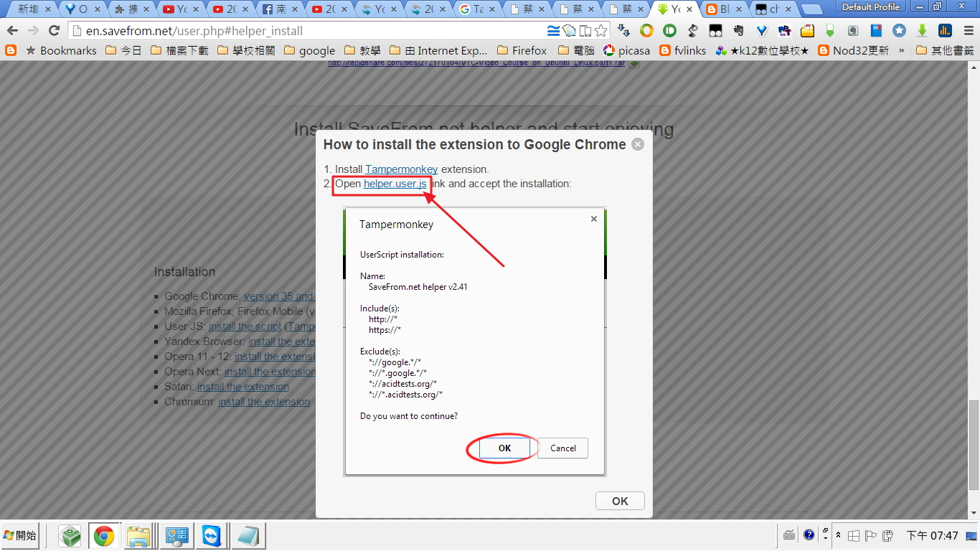Star this page as a bookmark
980x551 pixels.
(601, 31)
